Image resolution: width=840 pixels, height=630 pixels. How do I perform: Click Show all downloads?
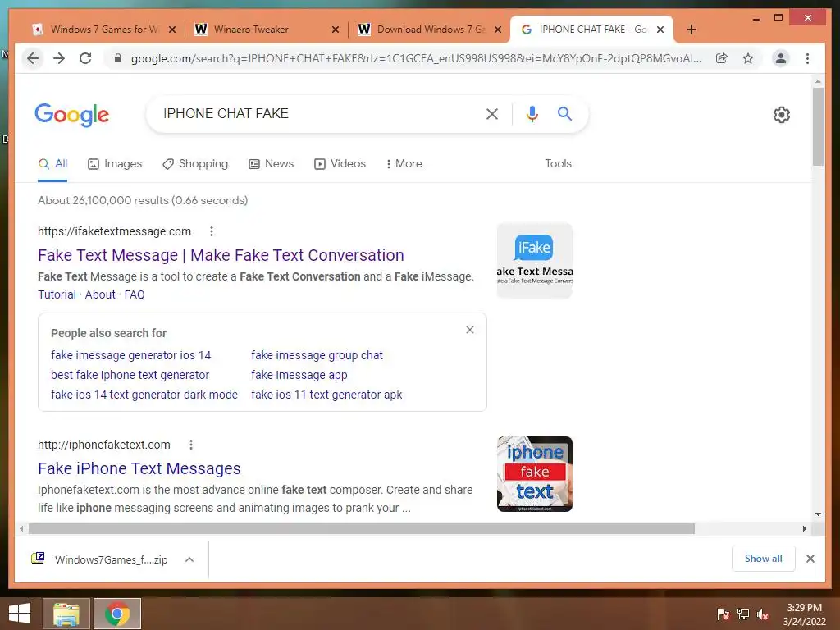coord(764,559)
